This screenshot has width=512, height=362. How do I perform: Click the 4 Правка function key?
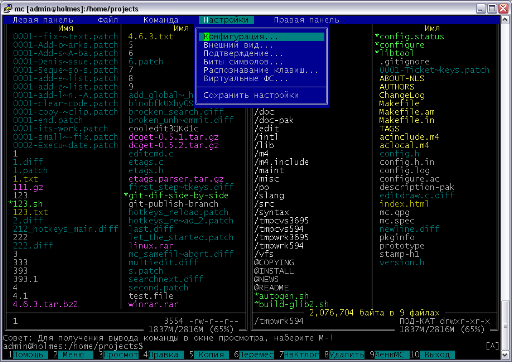(163, 355)
